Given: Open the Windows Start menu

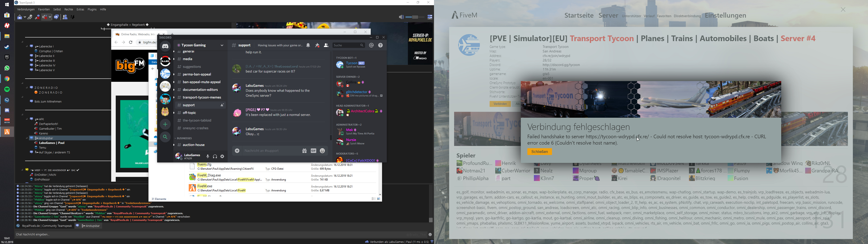Looking at the screenshot, I should (7, 4).
